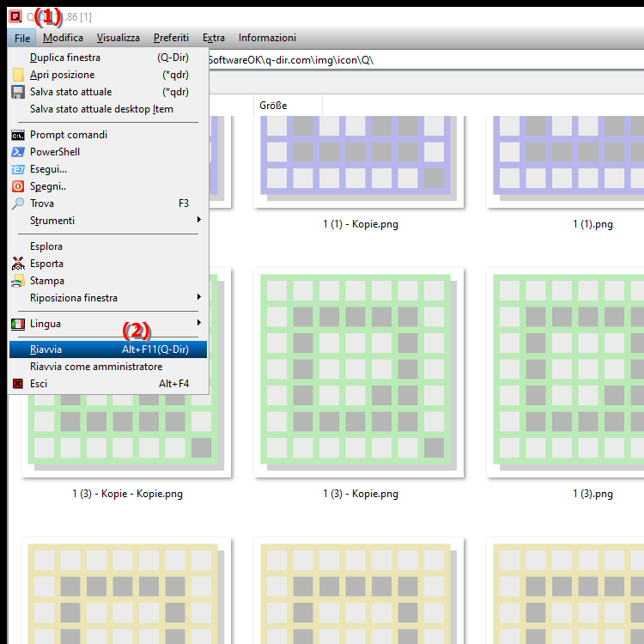Select Riavvia to restart Q-Dir
The width and height of the screenshot is (644, 644).
[x=108, y=349]
